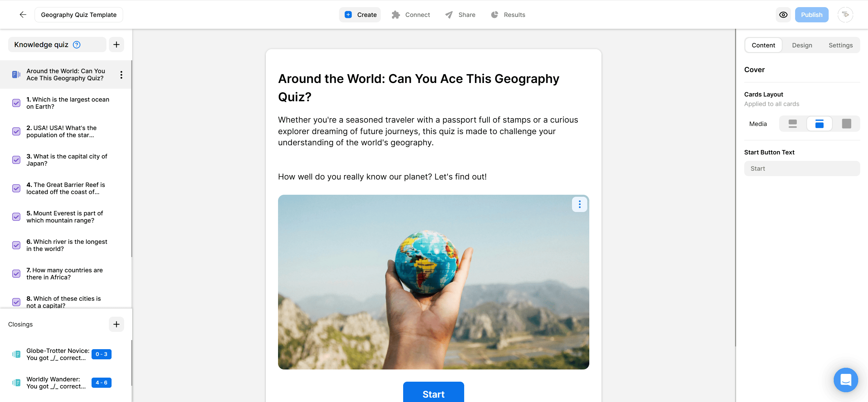Navigate back with the left arrow
868x402 pixels.
(x=22, y=15)
